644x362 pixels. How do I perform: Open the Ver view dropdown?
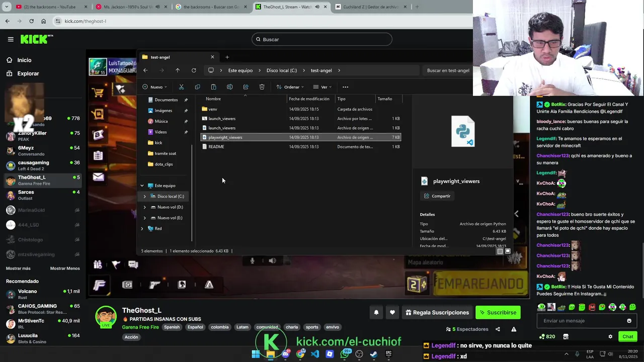click(322, 87)
